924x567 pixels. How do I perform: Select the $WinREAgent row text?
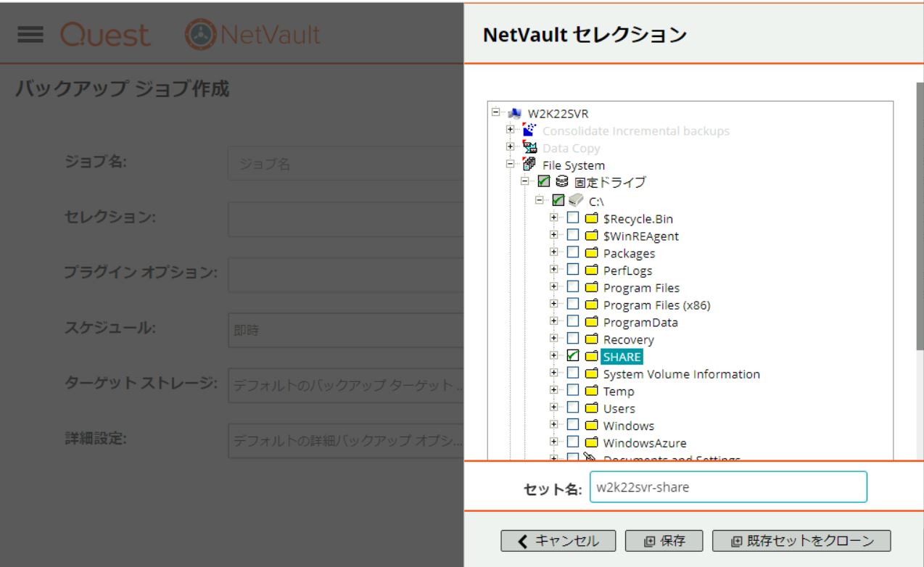[641, 236]
